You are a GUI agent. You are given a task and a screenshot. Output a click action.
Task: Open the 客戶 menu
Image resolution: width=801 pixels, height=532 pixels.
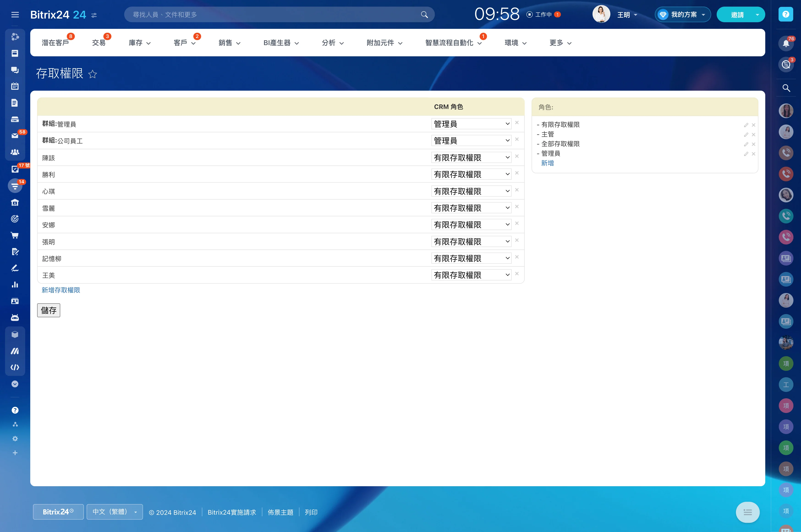click(184, 43)
